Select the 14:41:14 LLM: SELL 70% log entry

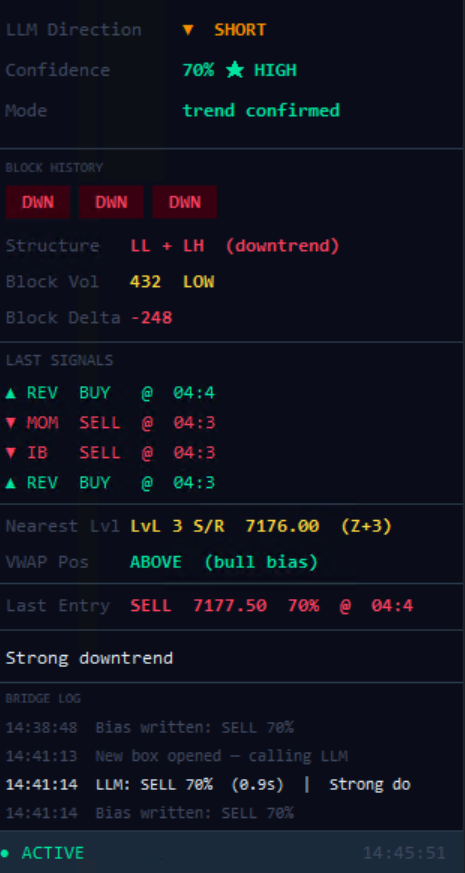click(x=208, y=784)
